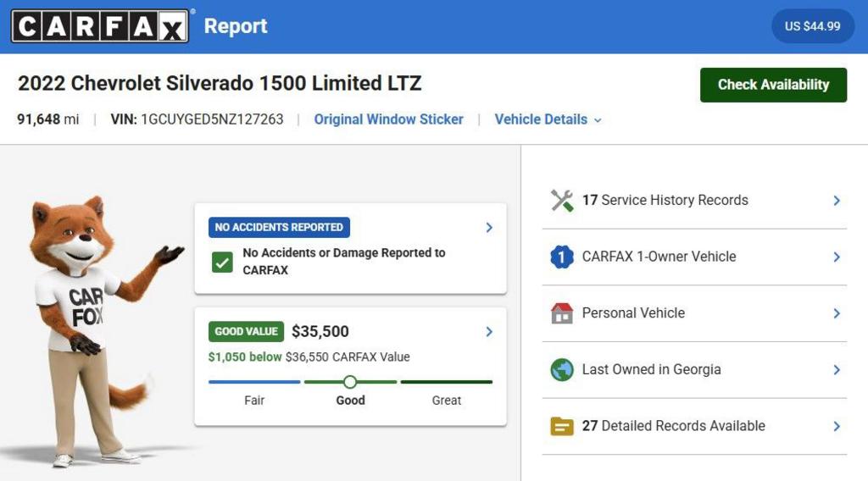Open the Good Value card chevron
Viewport: 868px width, 481px height.
tap(489, 332)
